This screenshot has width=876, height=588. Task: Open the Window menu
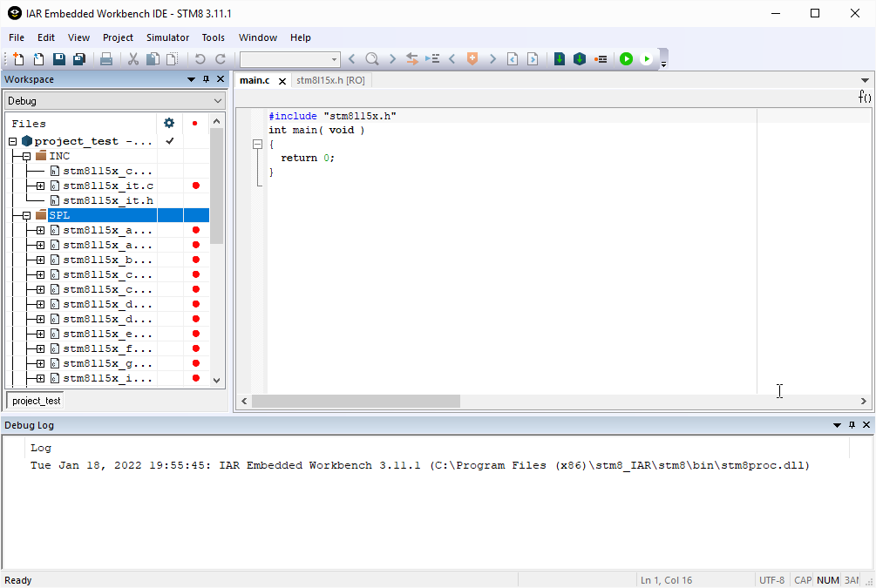pyautogui.click(x=257, y=37)
